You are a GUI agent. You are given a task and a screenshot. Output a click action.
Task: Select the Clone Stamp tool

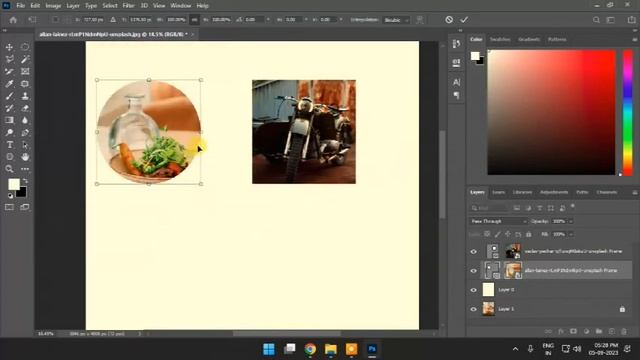(25, 96)
